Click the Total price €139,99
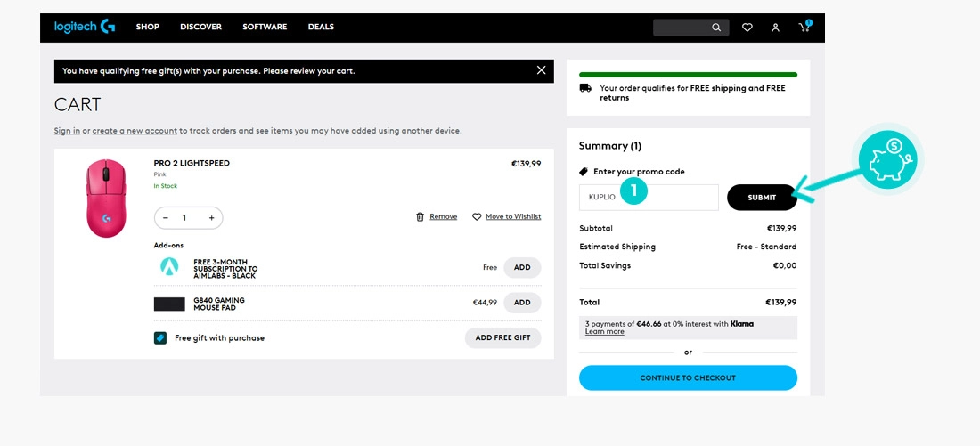Image resolution: width=980 pixels, height=446 pixels. tap(780, 303)
